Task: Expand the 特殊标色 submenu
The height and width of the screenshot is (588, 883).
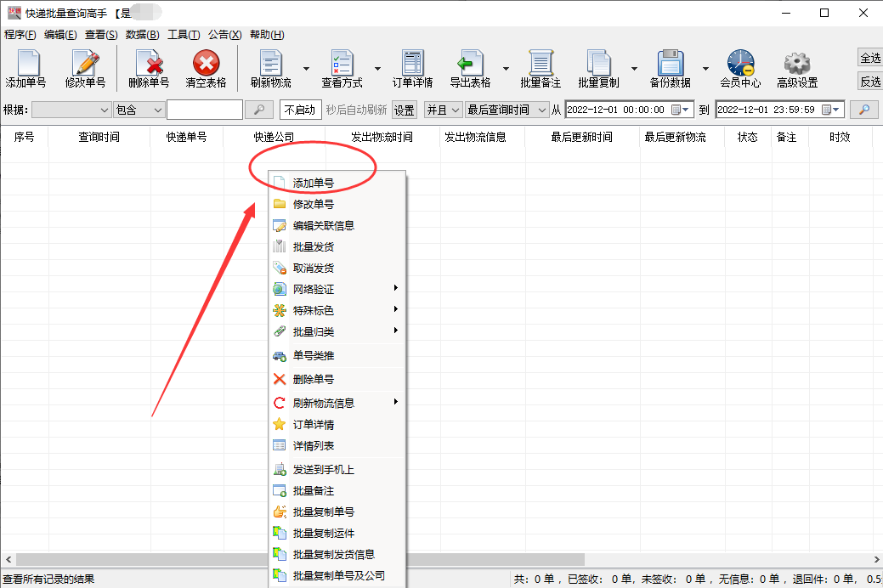Action: click(337, 310)
